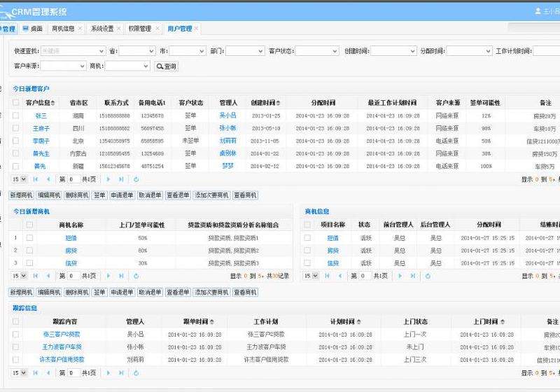Refresh the 跟踪信息 table
Screen dimensions: 560x392
pos(136,372)
